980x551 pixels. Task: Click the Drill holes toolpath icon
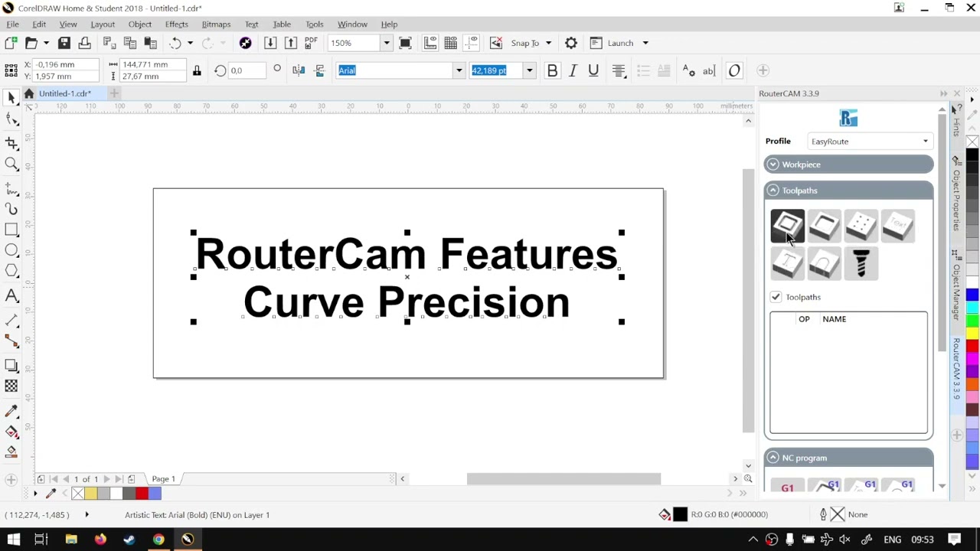[861, 226]
